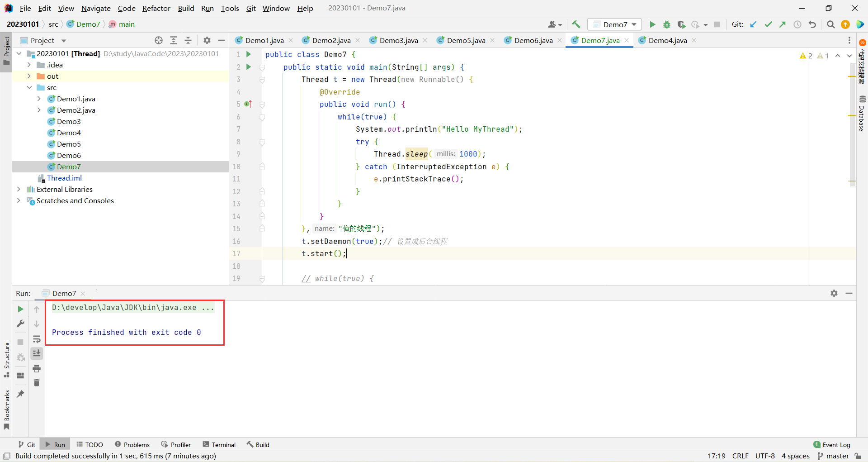Hide the Project panel with minus icon
The image size is (868, 462).
click(x=222, y=40)
